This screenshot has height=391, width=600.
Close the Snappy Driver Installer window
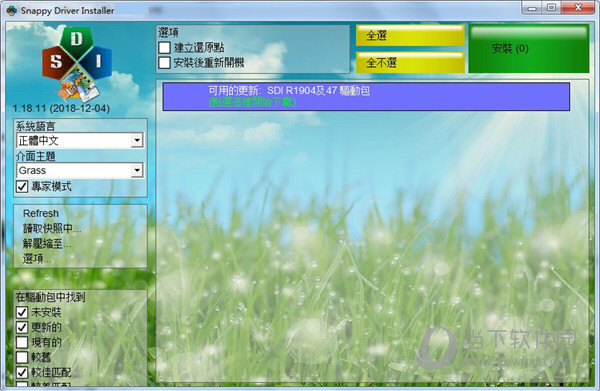point(578,8)
